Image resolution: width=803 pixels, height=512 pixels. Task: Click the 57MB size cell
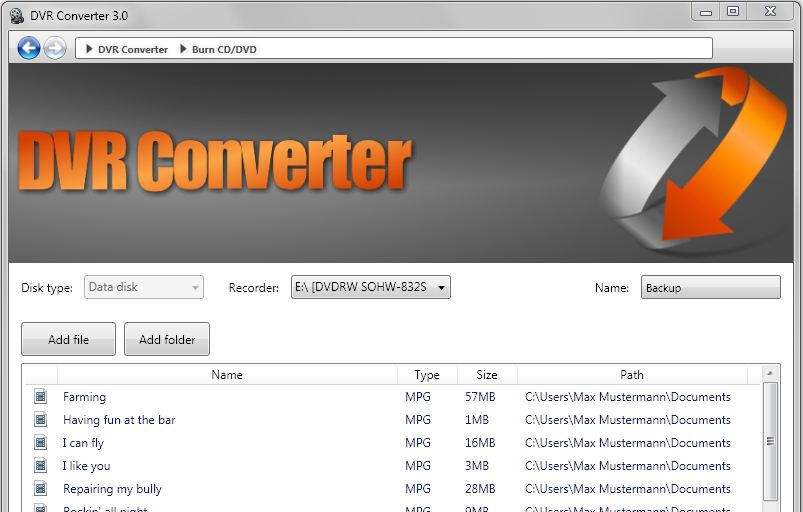point(480,397)
